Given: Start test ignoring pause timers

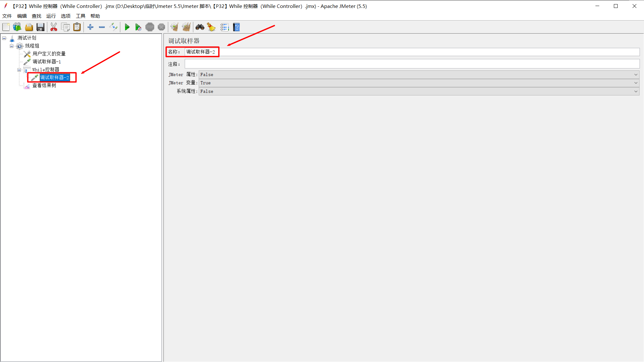Looking at the screenshot, I should [138, 27].
